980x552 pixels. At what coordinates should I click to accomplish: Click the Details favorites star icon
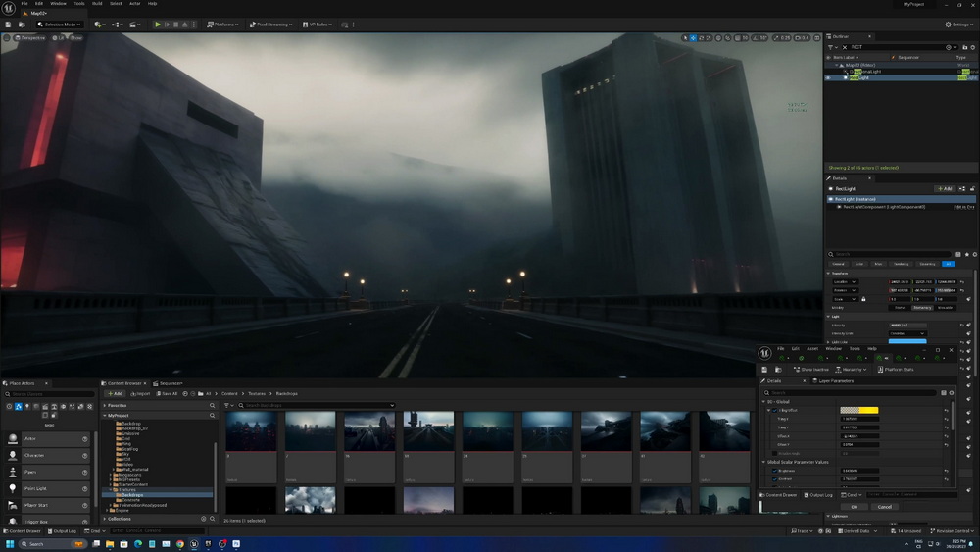pyautogui.click(x=966, y=254)
